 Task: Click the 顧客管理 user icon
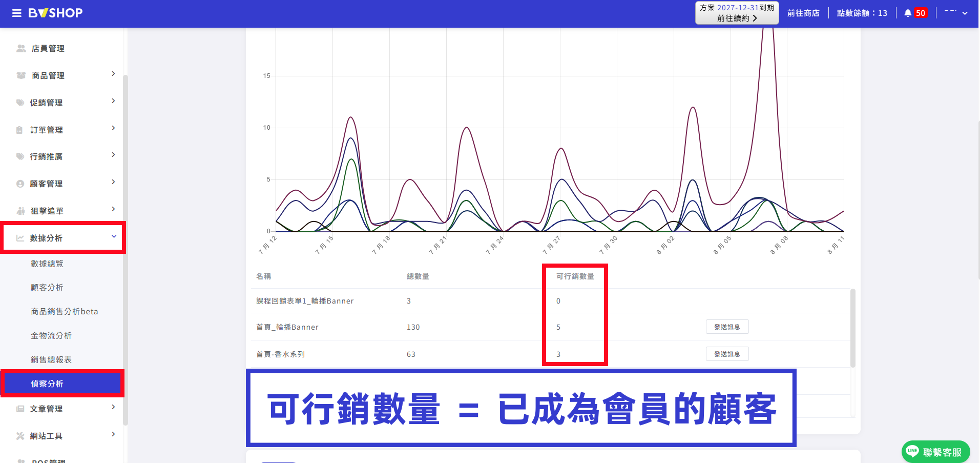coord(20,184)
